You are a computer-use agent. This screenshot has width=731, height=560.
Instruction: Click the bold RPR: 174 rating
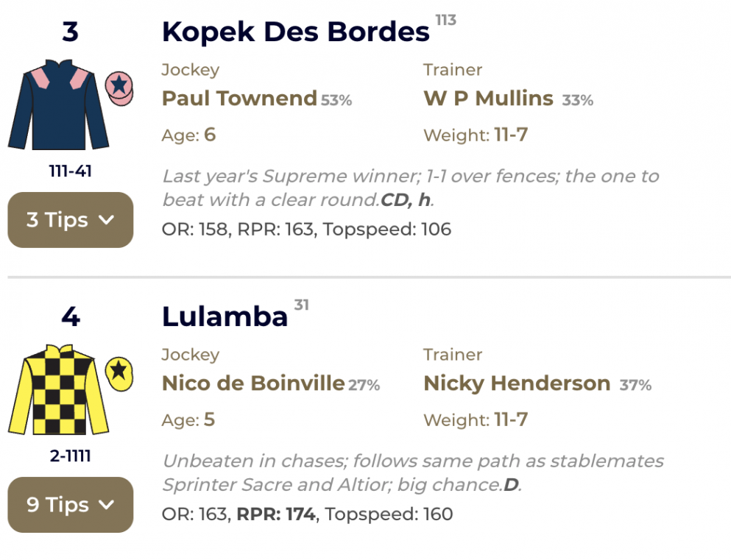276,514
